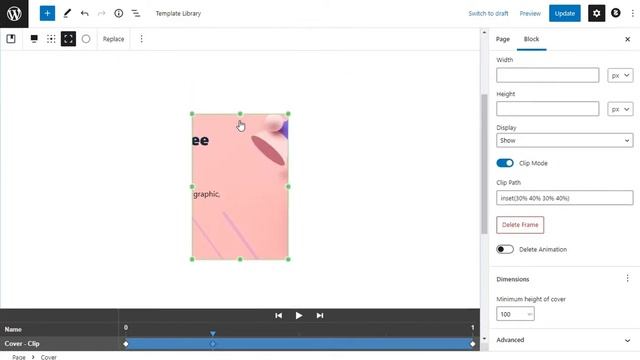Click the timeline playhead marker
Screen dimensions: 640x360
click(213, 333)
